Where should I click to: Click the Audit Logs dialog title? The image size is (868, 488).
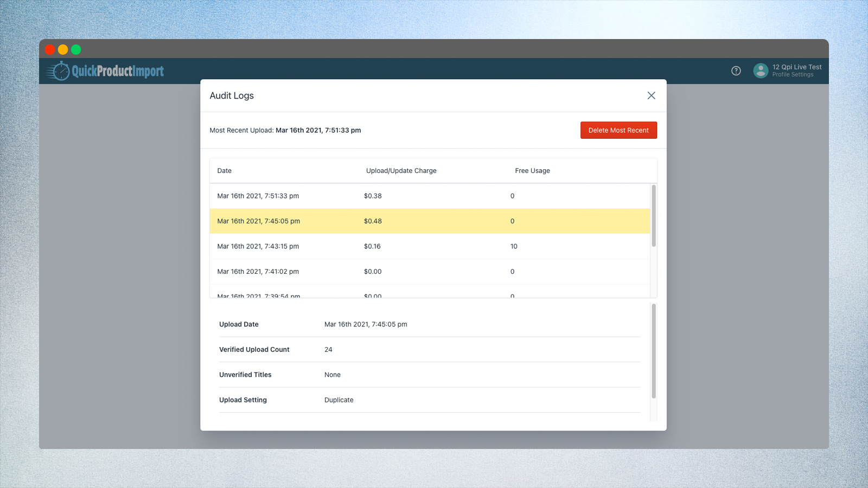pyautogui.click(x=232, y=95)
